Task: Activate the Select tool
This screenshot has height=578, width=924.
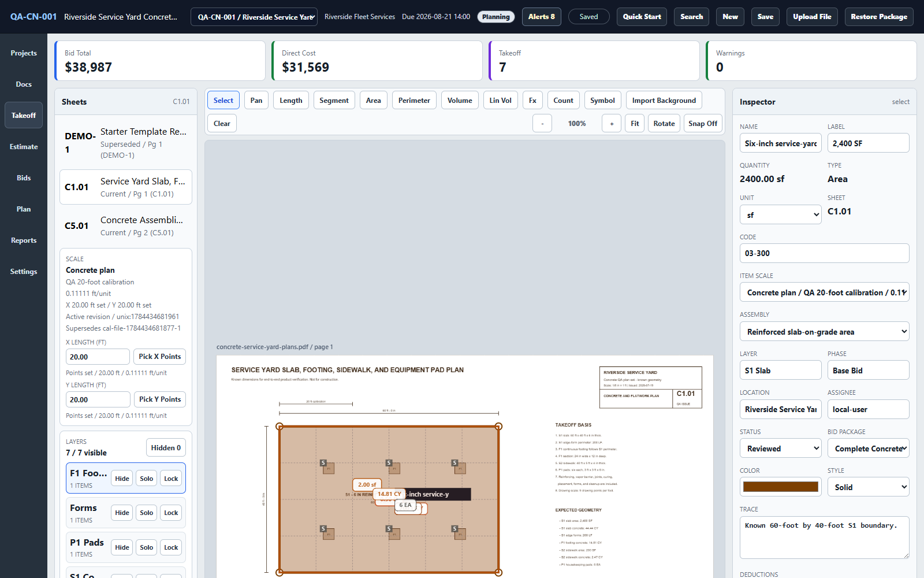Action: click(x=223, y=101)
